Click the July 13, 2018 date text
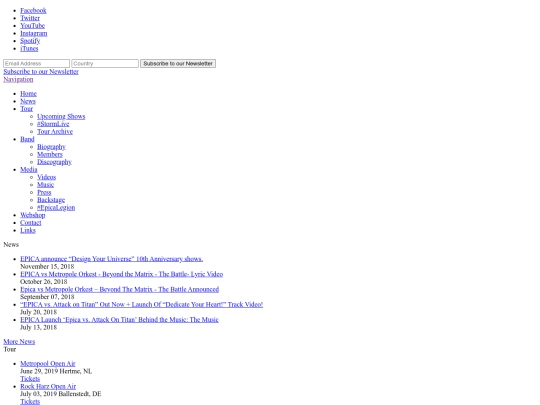 pyautogui.click(x=39, y=327)
